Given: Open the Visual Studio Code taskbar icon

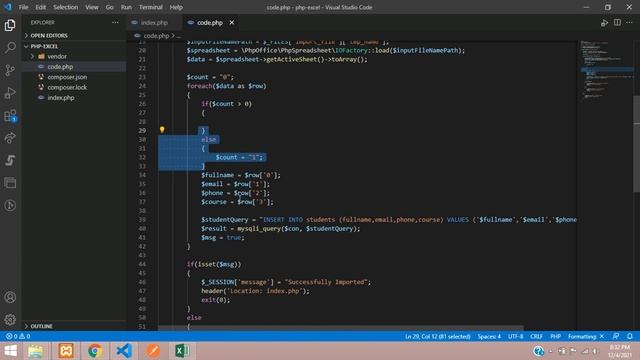Looking at the screenshot, I should pyautogui.click(x=124, y=351).
